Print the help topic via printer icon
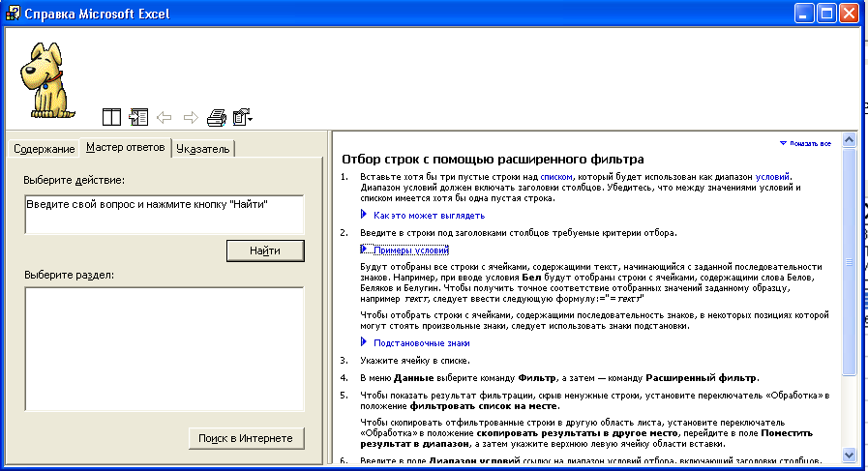868x471 pixels. coord(217,117)
